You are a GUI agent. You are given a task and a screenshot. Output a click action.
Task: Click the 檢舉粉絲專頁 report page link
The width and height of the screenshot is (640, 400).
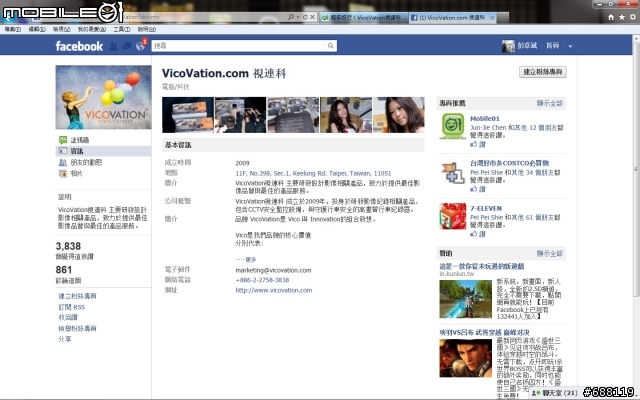tap(78, 328)
